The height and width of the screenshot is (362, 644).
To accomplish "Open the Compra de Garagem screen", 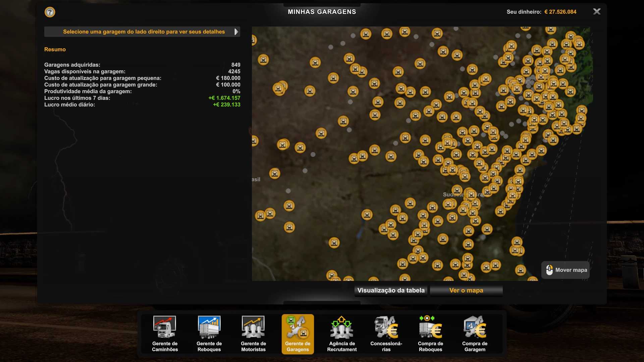I will [x=475, y=334].
